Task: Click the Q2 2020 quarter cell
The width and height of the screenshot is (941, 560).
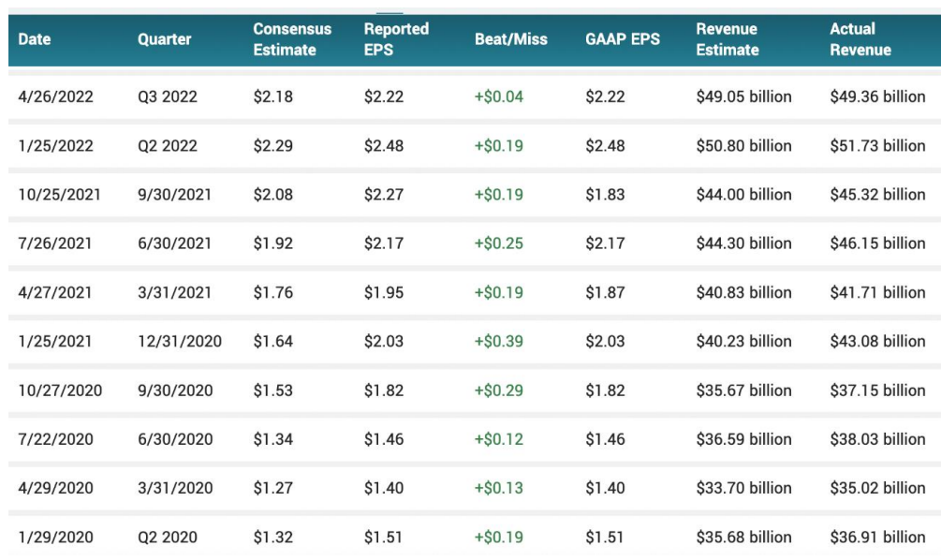Action: pyautogui.click(x=168, y=538)
